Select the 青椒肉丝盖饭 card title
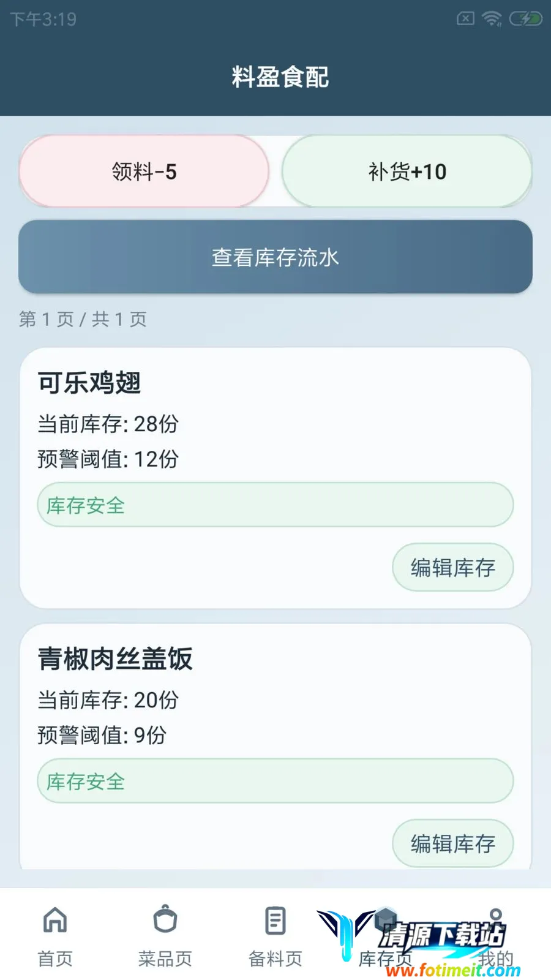551x980 pixels. click(x=115, y=660)
